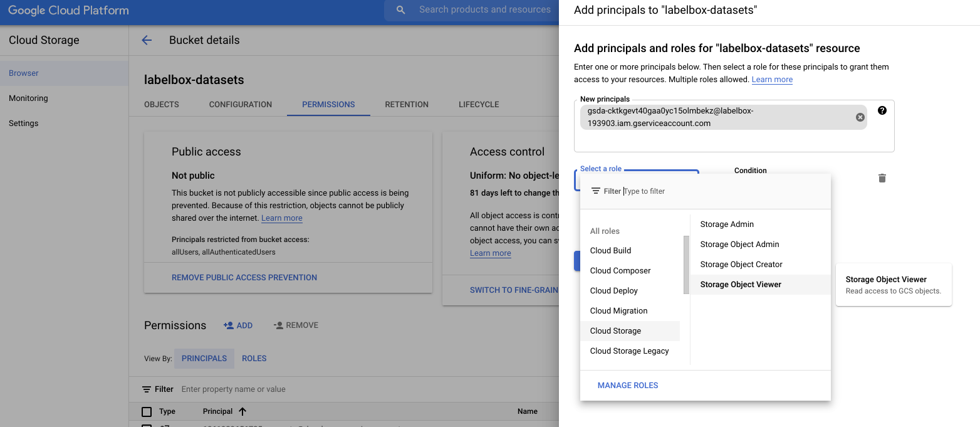Delete the role row with trash icon
The width and height of the screenshot is (980, 427).
[882, 178]
